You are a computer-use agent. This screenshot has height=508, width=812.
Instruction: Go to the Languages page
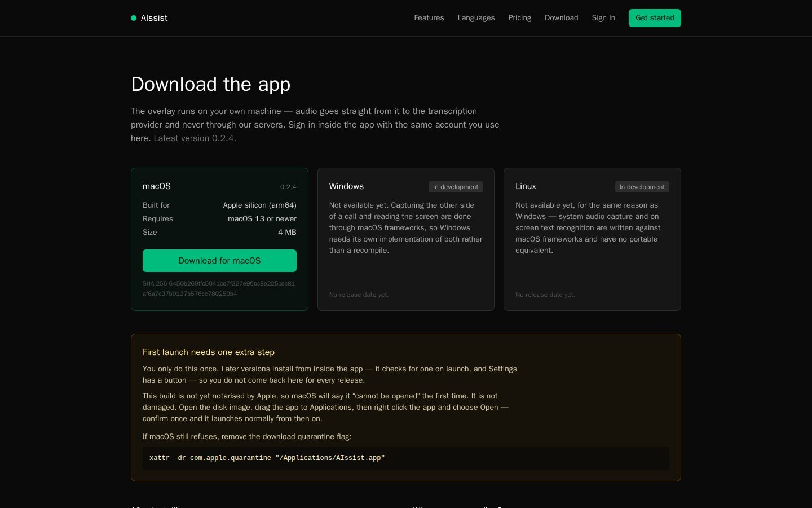[476, 18]
